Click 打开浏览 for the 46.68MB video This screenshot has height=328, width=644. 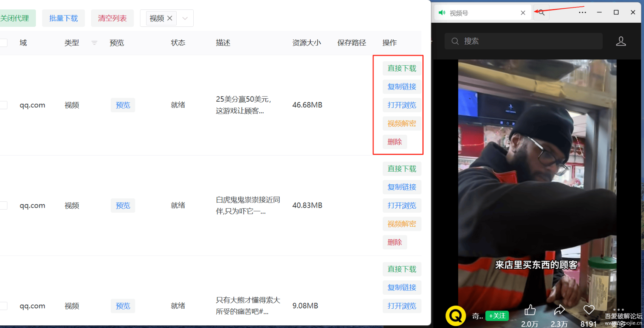(402, 105)
